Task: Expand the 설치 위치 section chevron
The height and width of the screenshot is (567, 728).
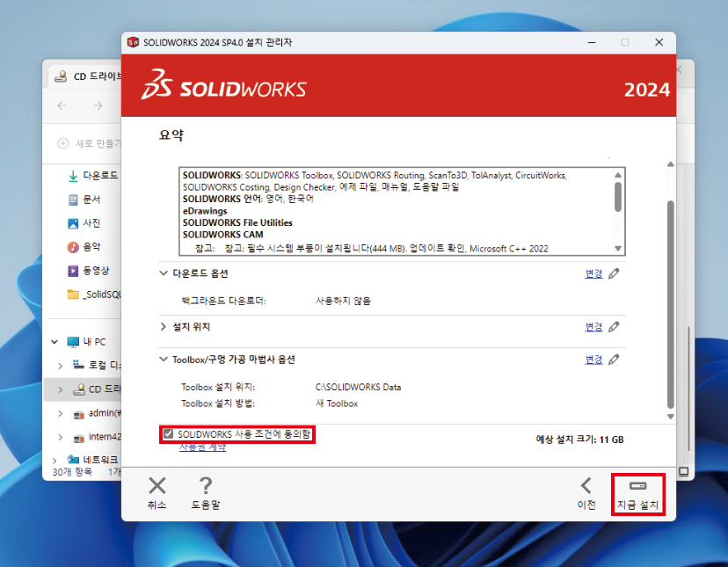Action: [x=163, y=327]
